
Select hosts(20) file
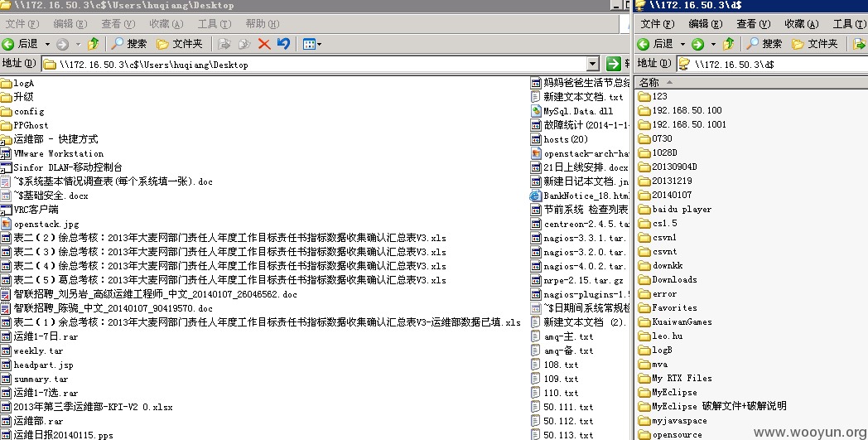(559, 139)
